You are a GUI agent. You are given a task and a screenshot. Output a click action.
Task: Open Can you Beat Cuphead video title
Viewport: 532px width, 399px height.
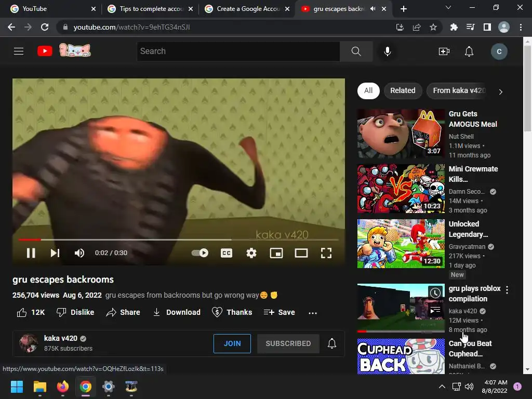pyautogui.click(x=470, y=349)
